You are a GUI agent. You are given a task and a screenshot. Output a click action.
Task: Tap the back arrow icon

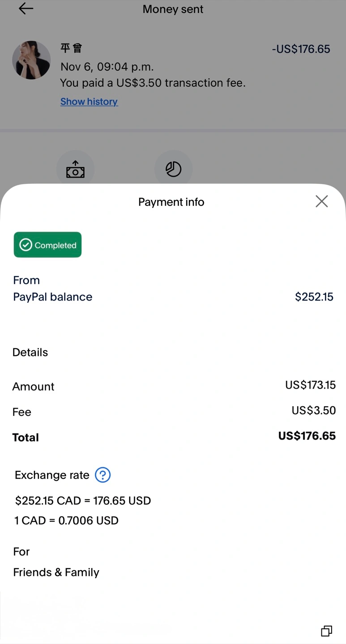tap(26, 8)
